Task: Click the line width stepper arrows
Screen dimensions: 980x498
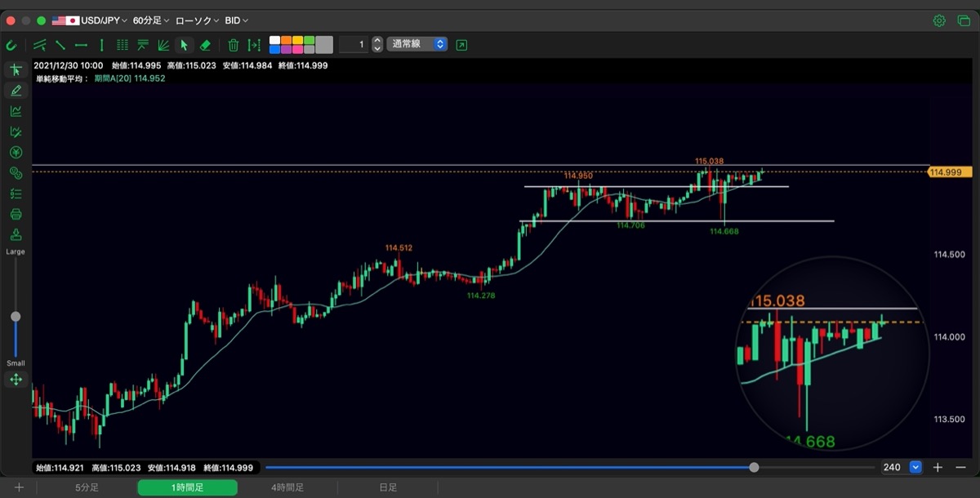Action: (x=377, y=44)
